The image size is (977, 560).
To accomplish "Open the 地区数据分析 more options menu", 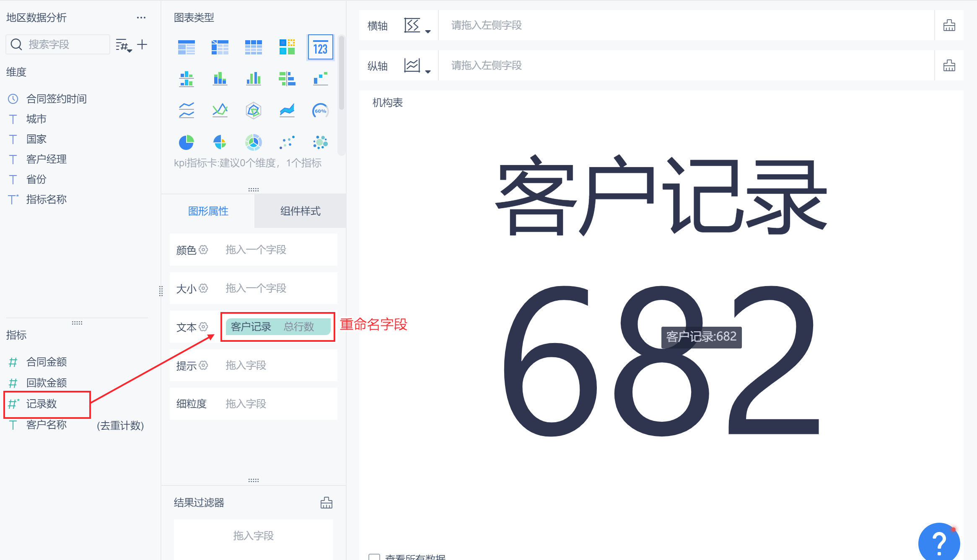I will point(141,18).
